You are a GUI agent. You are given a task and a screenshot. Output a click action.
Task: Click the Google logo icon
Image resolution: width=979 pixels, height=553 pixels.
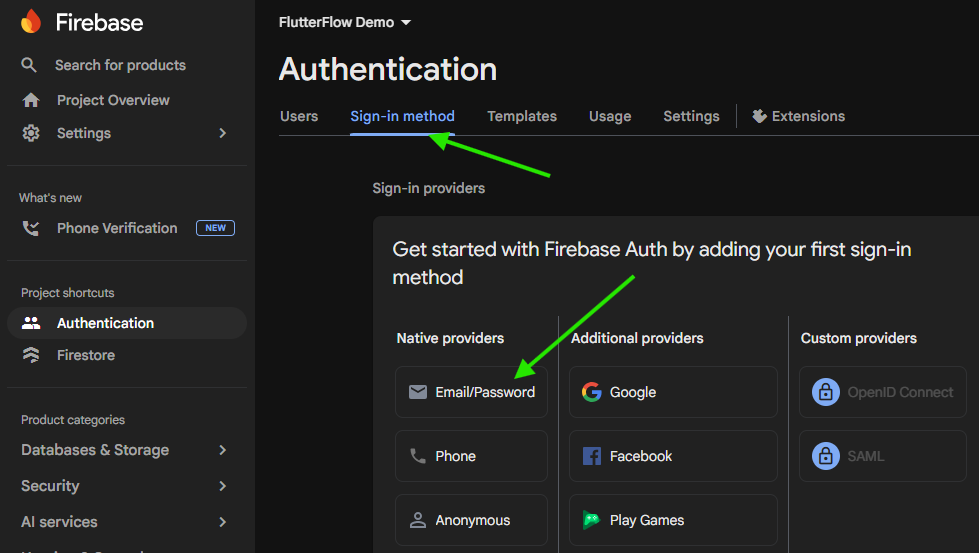pyautogui.click(x=591, y=392)
